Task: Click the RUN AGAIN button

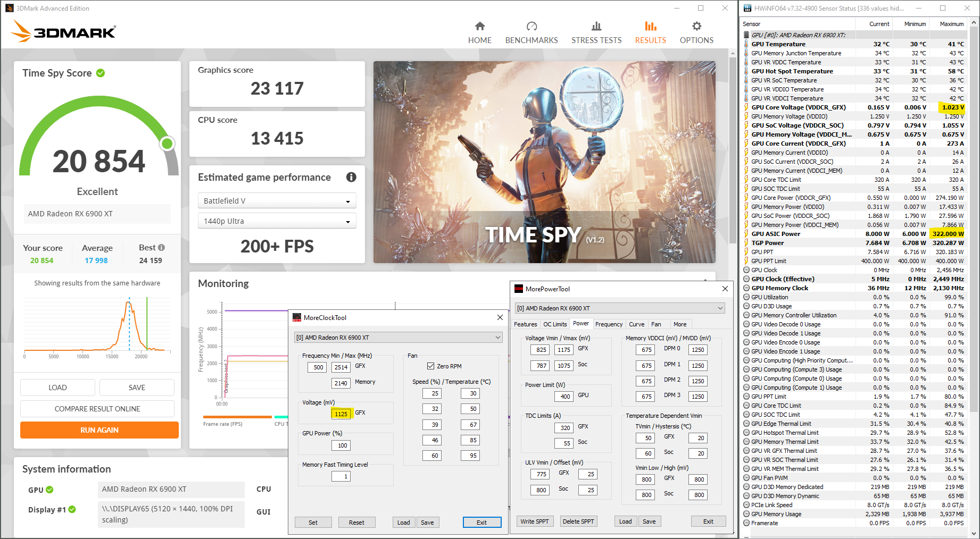Action: [x=99, y=430]
